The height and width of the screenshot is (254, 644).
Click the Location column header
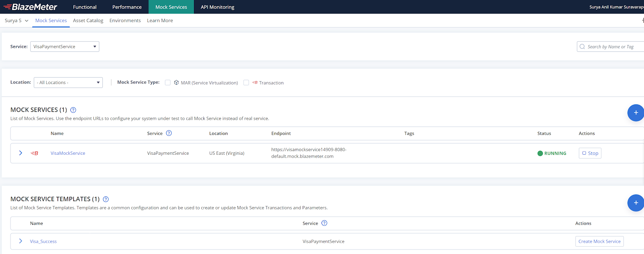(219, 133)
